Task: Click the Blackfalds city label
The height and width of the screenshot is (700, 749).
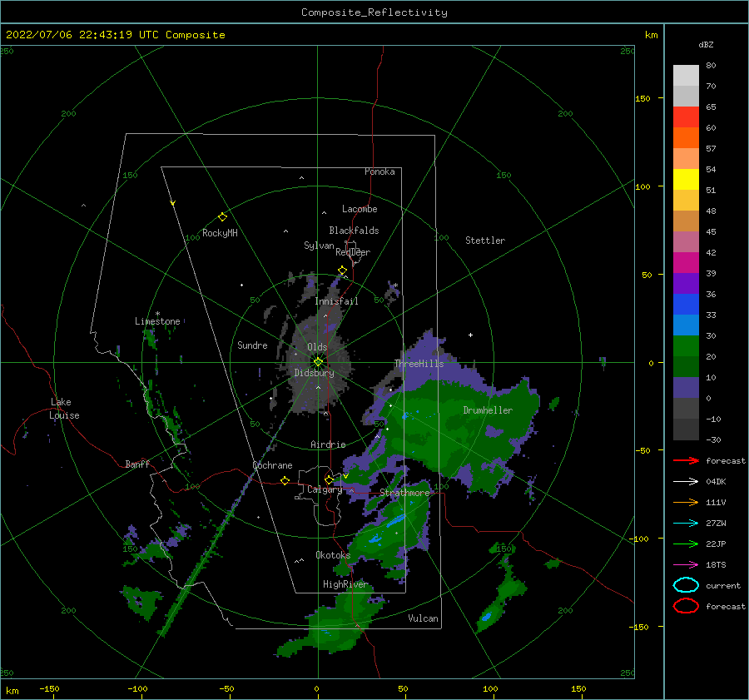Action: (x=354, y=231)
